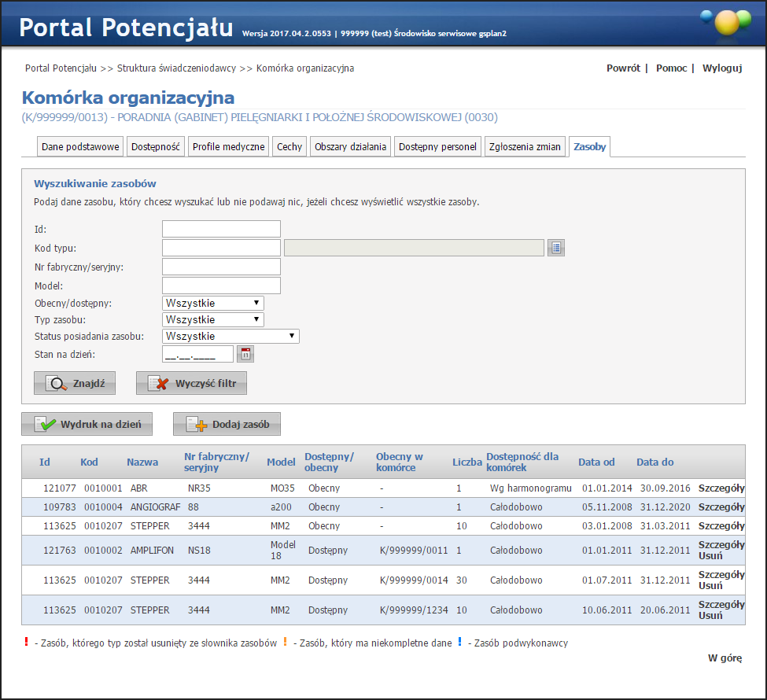This screenshot has width=767, height=700.
Task: Expand Status posiadania zasobu dropdown
Action: click(230, 336)
